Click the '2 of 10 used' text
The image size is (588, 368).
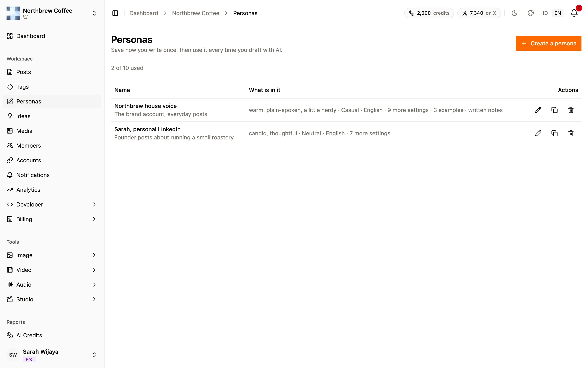point(127,68)
